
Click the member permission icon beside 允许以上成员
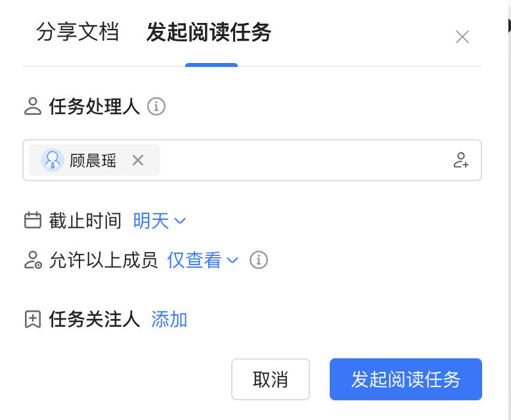coord(33,260)
